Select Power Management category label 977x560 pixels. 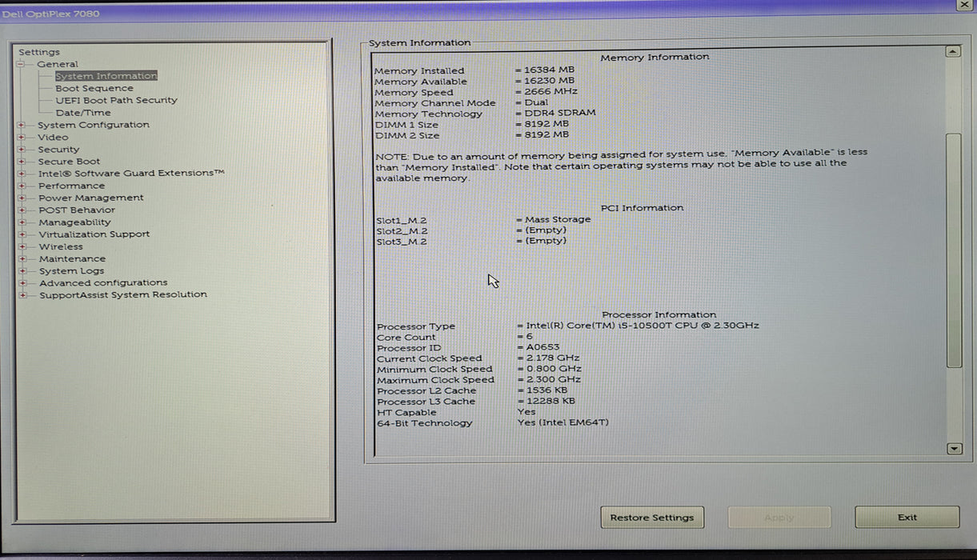click(x=91, y=198)
